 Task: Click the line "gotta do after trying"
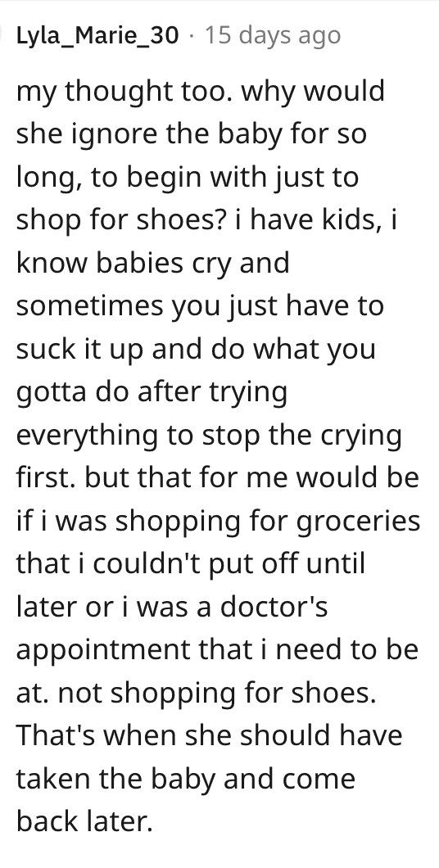pos(152,392)
